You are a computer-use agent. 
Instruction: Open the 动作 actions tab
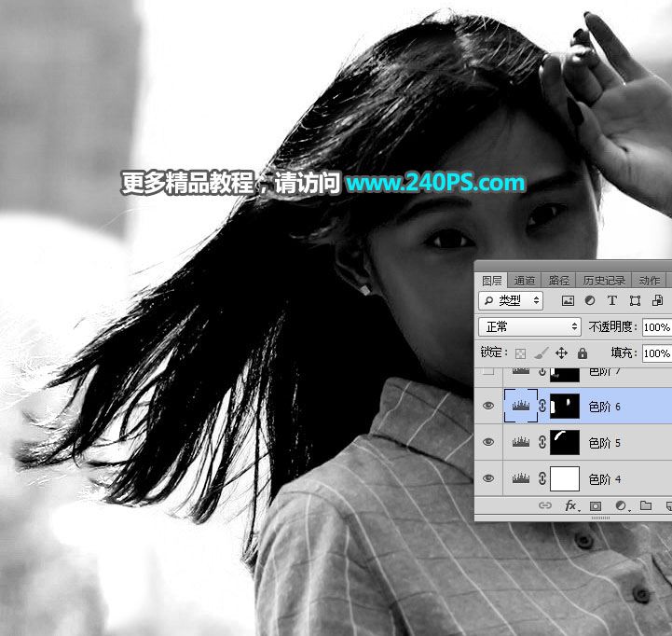tap(649, 281)
